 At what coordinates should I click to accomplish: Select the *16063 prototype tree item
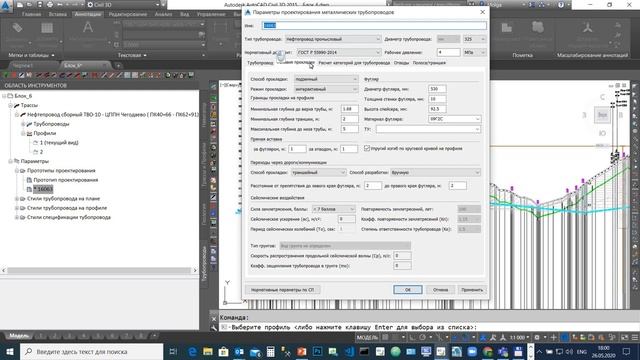tap(43, 189)
